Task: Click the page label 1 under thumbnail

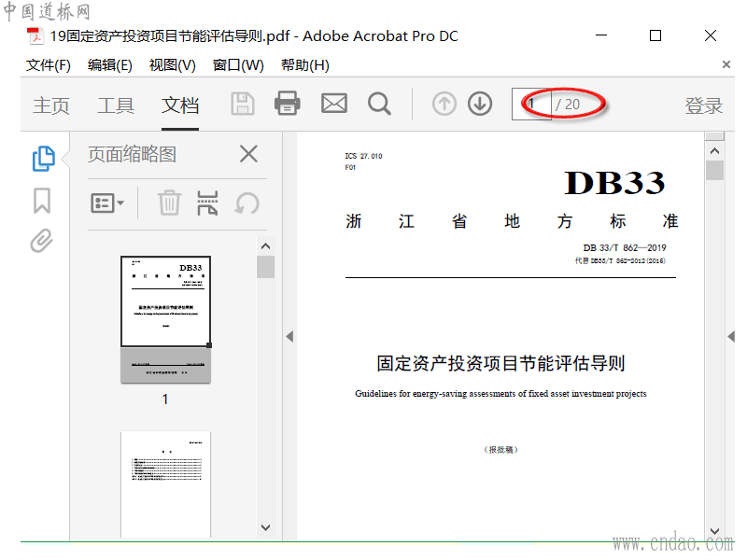Action: tap(165, 399)
